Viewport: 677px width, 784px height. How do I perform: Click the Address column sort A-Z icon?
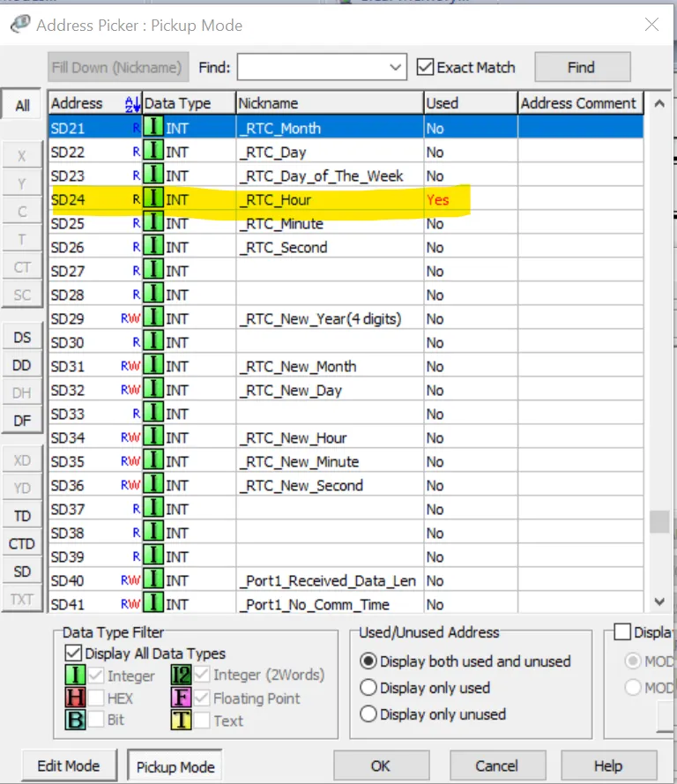click(132, 103)
